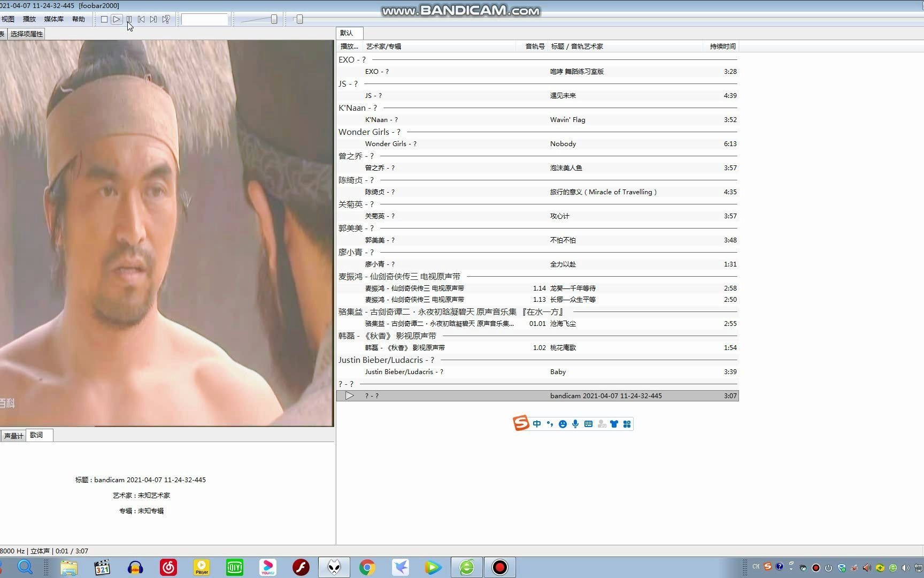Open soft keyboard on Sogou IME bar
Viewport: 924px width, 578px height.
point(588,424)
